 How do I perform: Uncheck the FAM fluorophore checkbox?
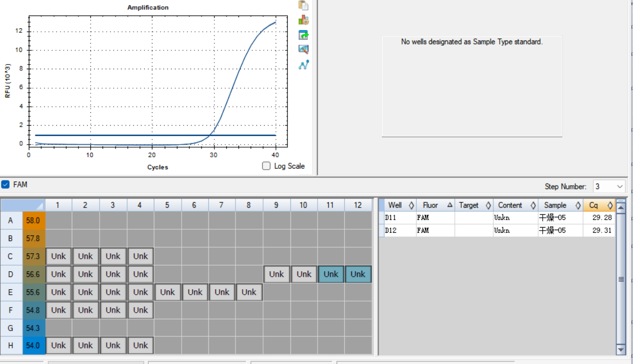click(x=5, y=184)
